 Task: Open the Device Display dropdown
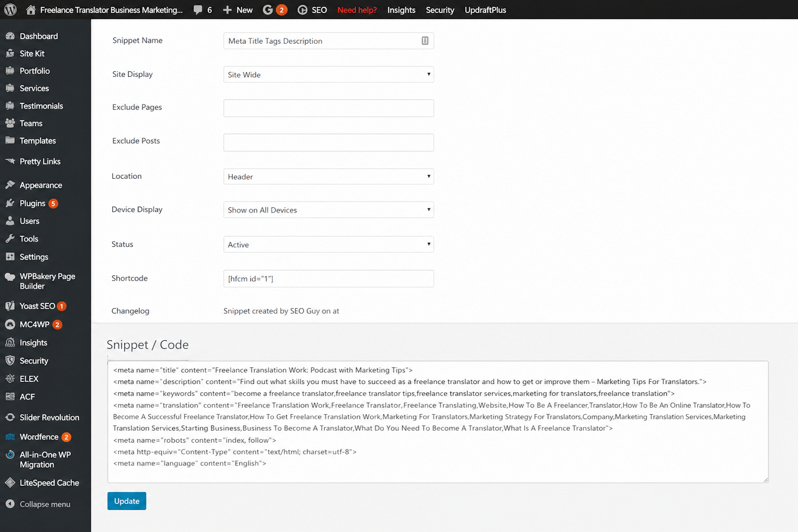[329, 210]
